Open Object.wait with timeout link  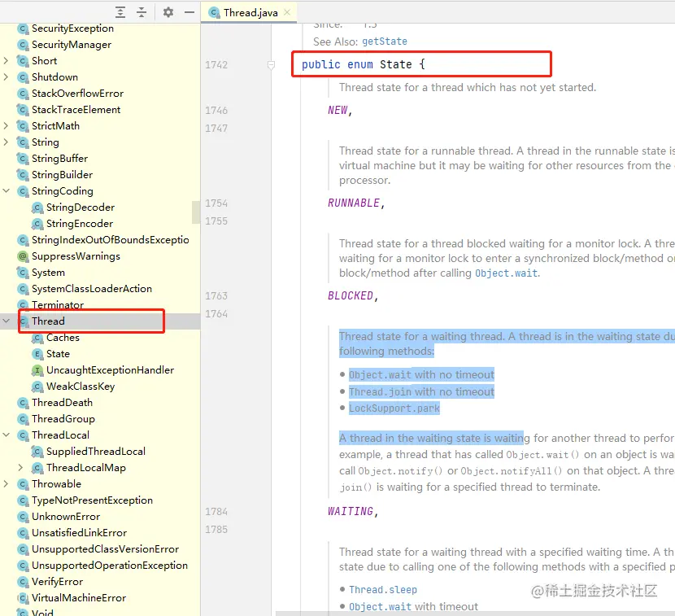point(380,606)
